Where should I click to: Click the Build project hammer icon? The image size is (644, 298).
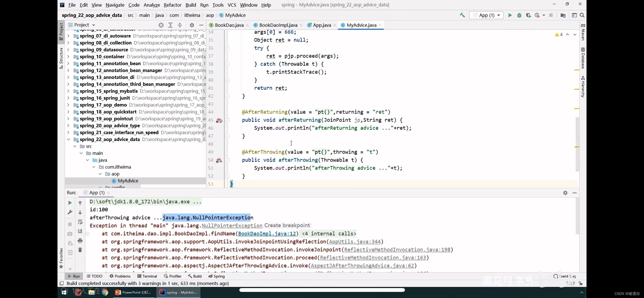point(462,15)
